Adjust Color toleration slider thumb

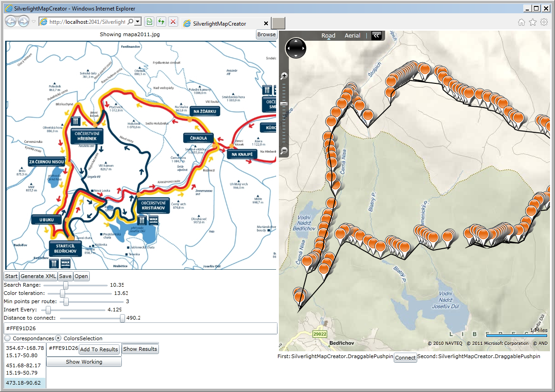[x=63, y=293]
